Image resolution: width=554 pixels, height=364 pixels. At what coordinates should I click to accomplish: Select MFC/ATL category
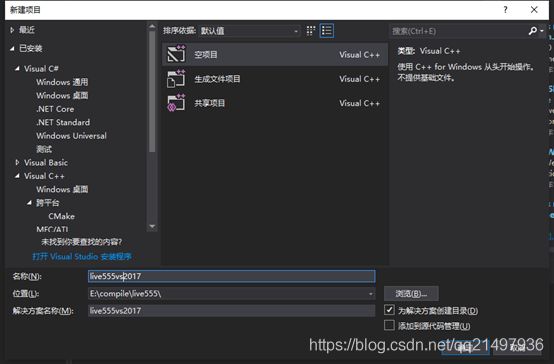click(x=52, y=229)
